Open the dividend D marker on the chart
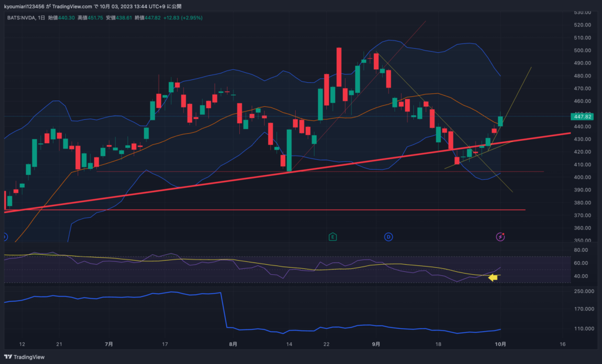 coord(389,237)
